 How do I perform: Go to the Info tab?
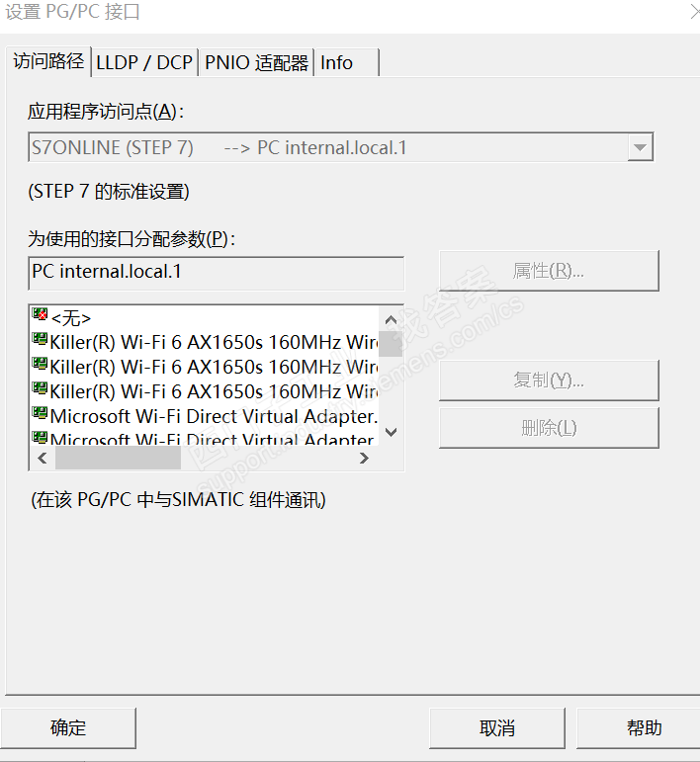[x=337, y=62]
